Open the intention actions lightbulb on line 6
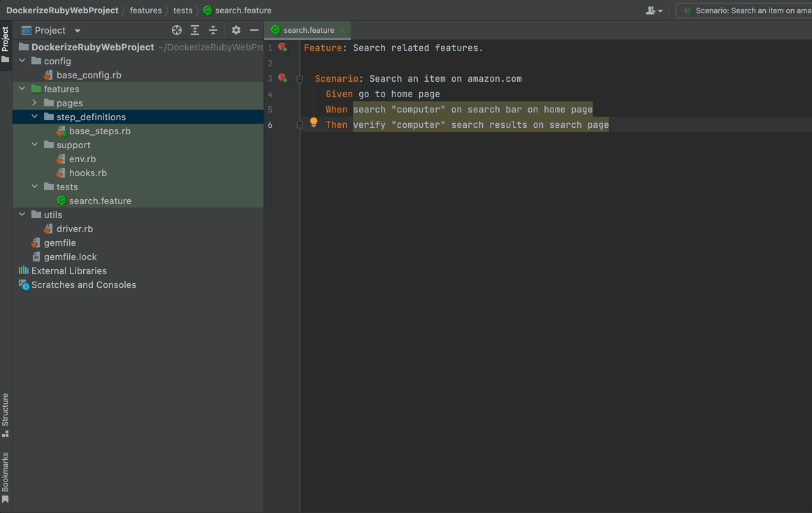 click(314, 122)
